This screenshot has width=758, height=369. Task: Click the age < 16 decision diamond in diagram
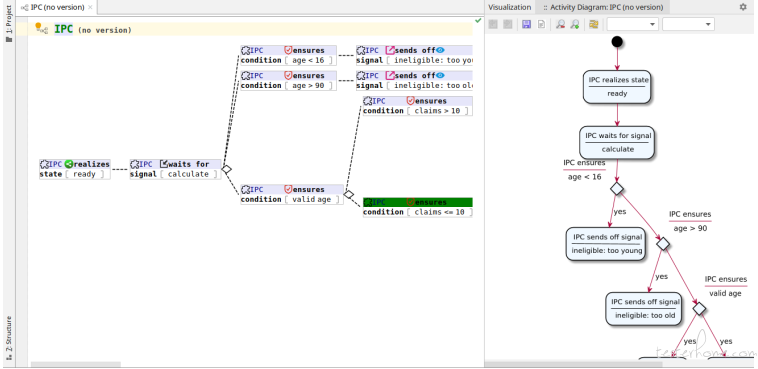(x=617, y=188)
